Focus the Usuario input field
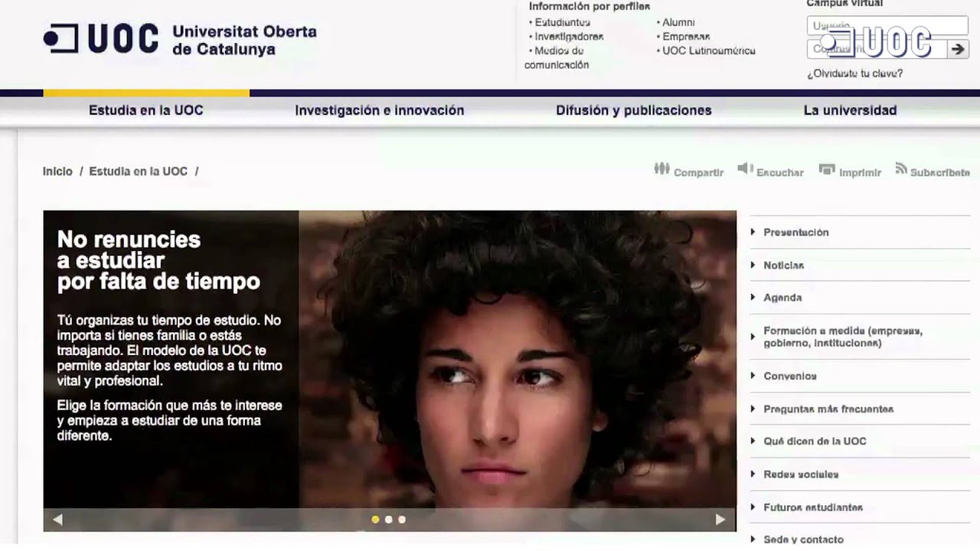The image size is (980, 551). click(887, 26)
